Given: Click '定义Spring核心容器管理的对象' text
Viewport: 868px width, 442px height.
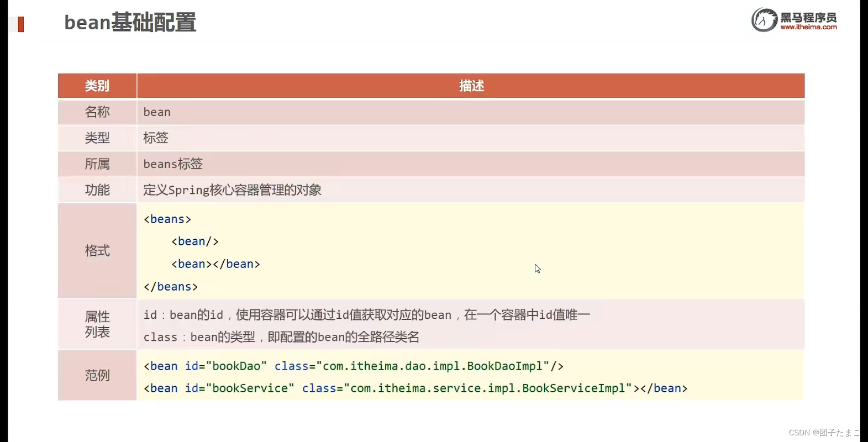Looking at the screenshot, I should pyautogui.click(x=233, y=190).
